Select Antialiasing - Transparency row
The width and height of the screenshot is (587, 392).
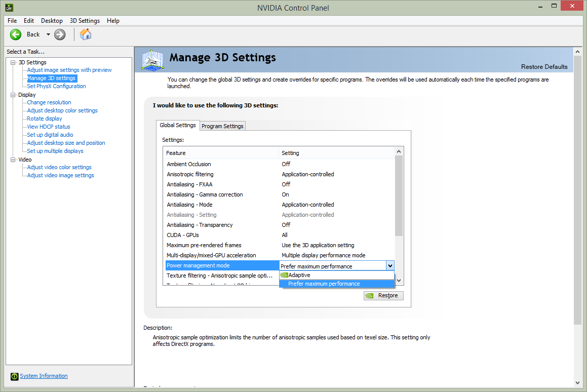pyautogui.click(x=280, y=225)
